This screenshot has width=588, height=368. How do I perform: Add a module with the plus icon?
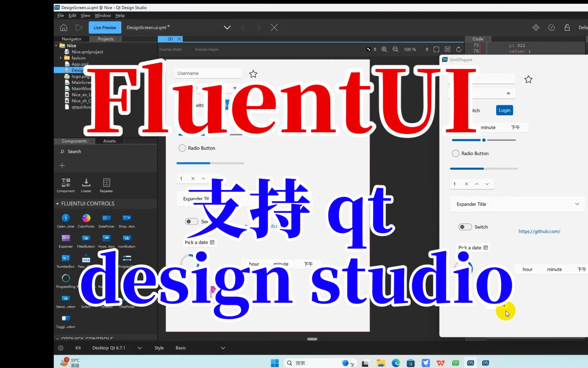(x=62, y=166)
